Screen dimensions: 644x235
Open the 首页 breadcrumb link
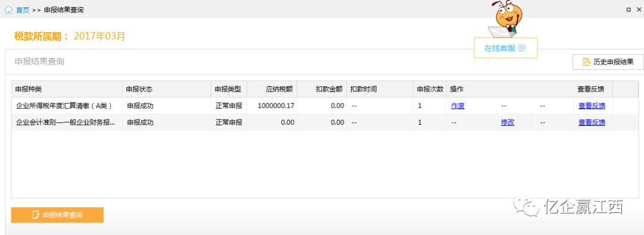pos(23,10)
